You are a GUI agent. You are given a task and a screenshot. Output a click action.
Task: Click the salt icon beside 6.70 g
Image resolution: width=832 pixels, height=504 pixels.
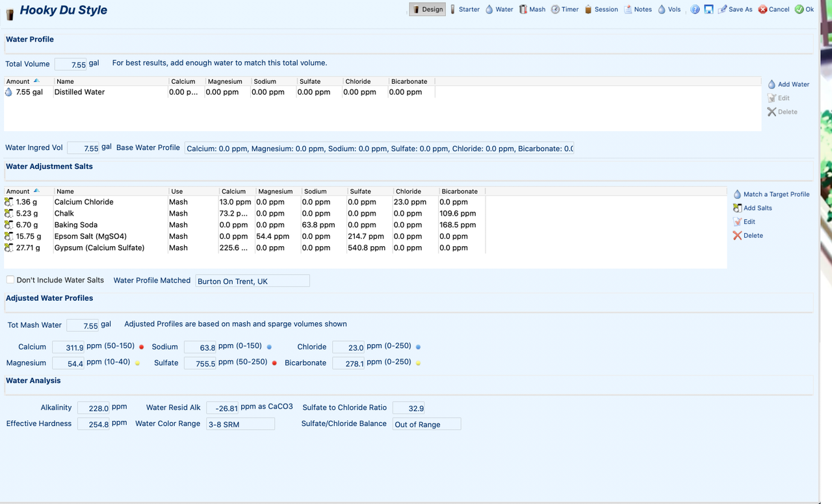(x=9, y=225)
